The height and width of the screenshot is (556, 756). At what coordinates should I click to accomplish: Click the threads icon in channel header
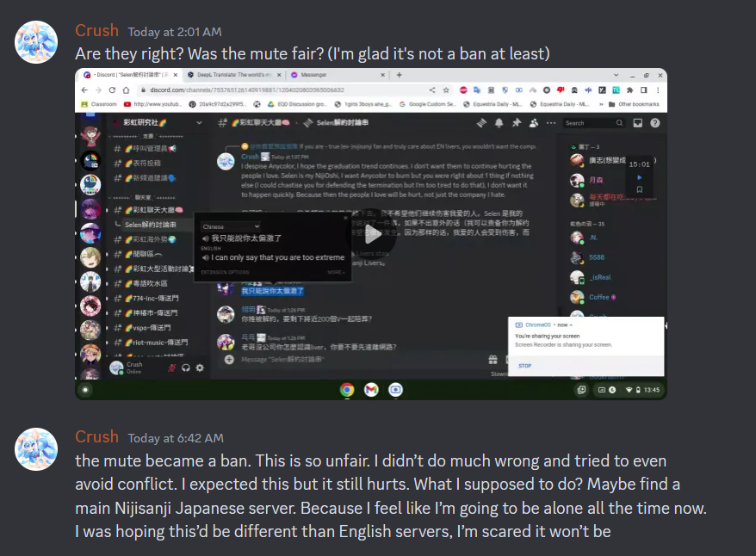pos(481,123)
